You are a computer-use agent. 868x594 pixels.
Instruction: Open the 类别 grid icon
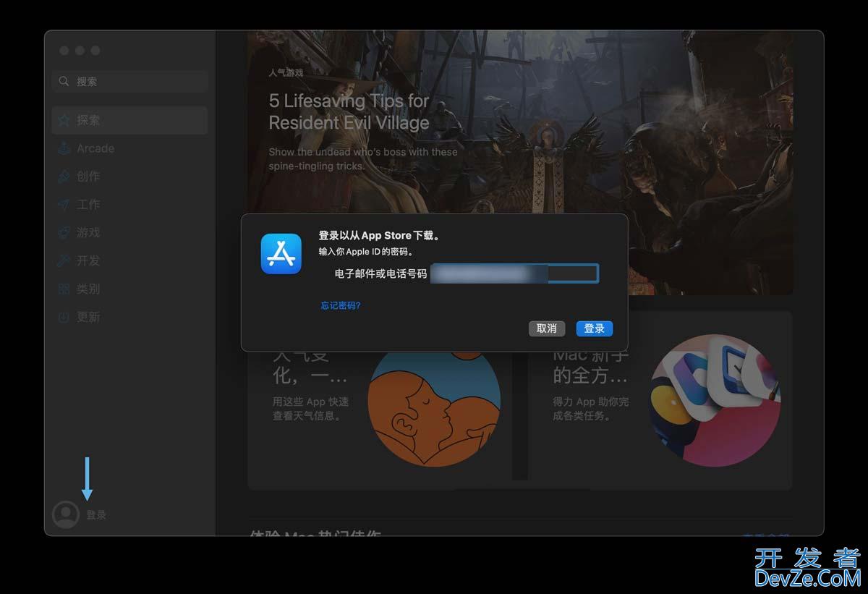click(64, 289)
